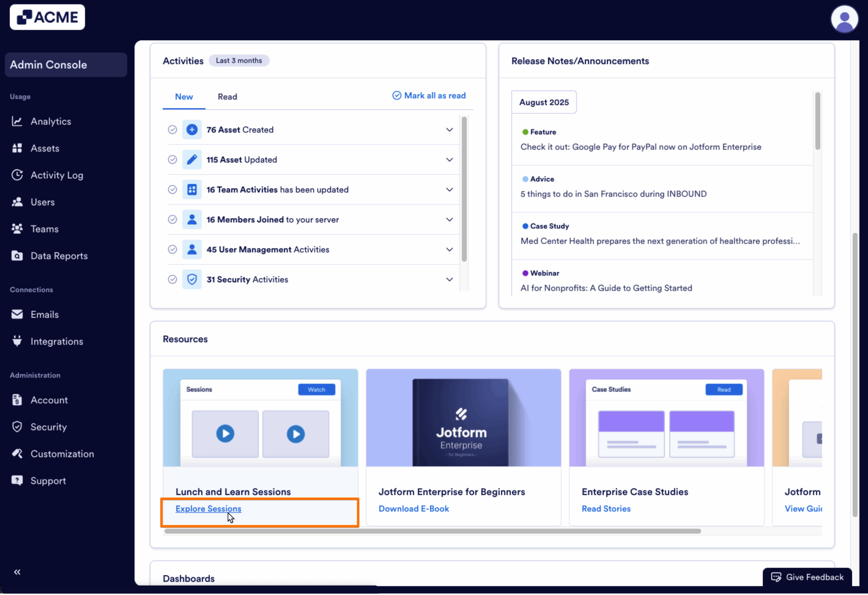Expand the '16 Team Activities' entry
868x595 pixels.
[449, 189]
